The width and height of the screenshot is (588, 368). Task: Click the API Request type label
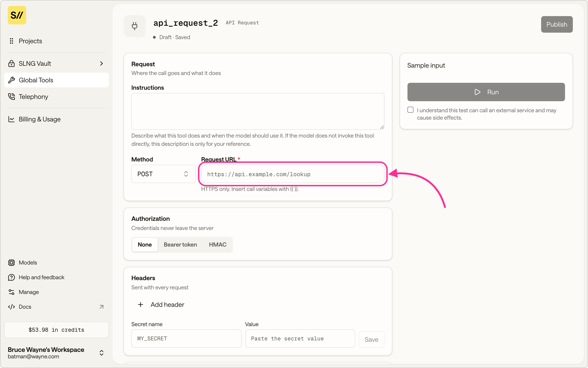coord(242,23)
